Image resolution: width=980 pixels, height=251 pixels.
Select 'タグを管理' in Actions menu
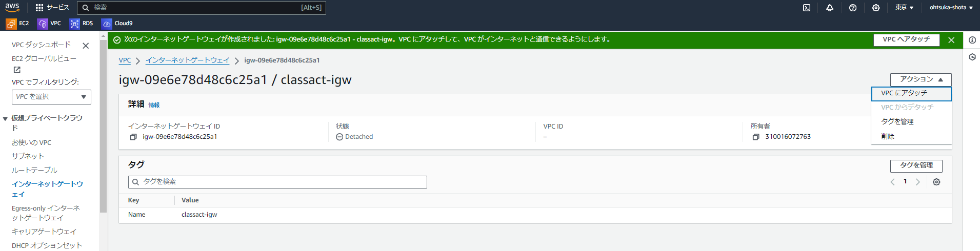coord(911,122)
